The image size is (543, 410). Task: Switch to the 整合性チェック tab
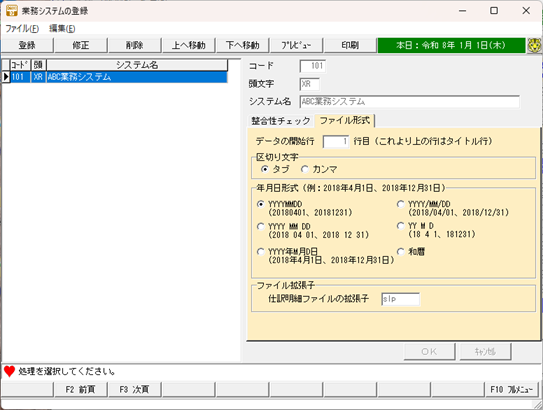tap(281, 121)
